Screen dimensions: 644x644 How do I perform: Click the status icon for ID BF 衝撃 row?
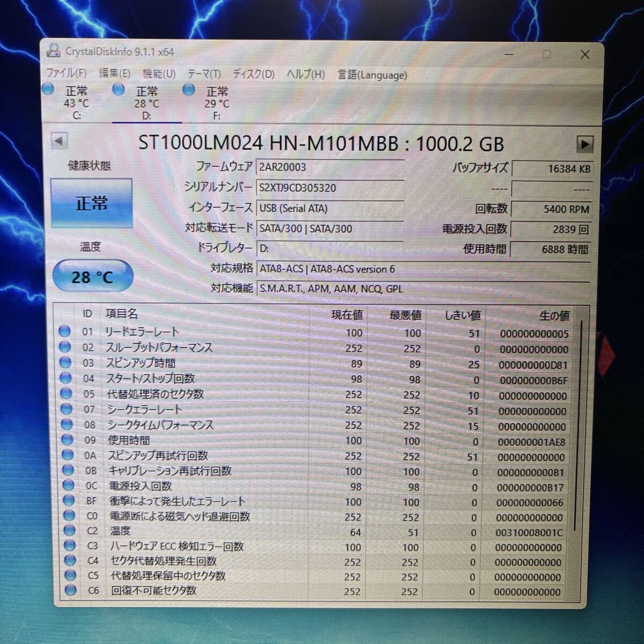[69, 501]
